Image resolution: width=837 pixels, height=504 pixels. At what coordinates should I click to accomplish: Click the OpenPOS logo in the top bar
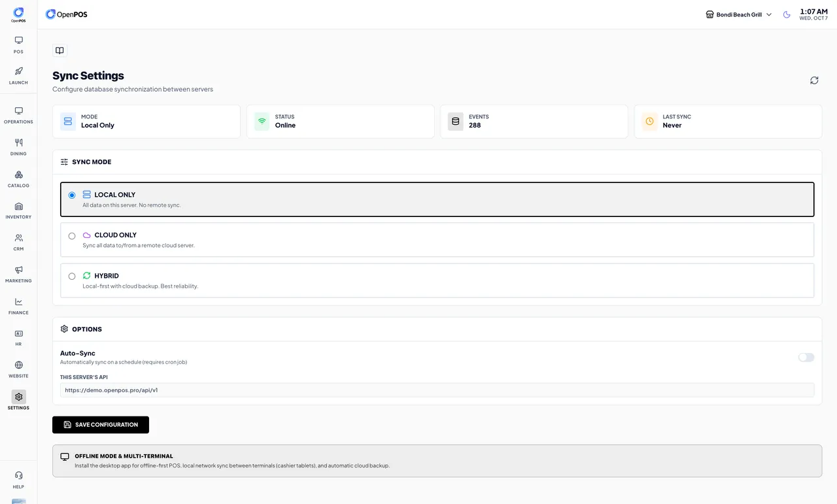[x=66, y=14]
